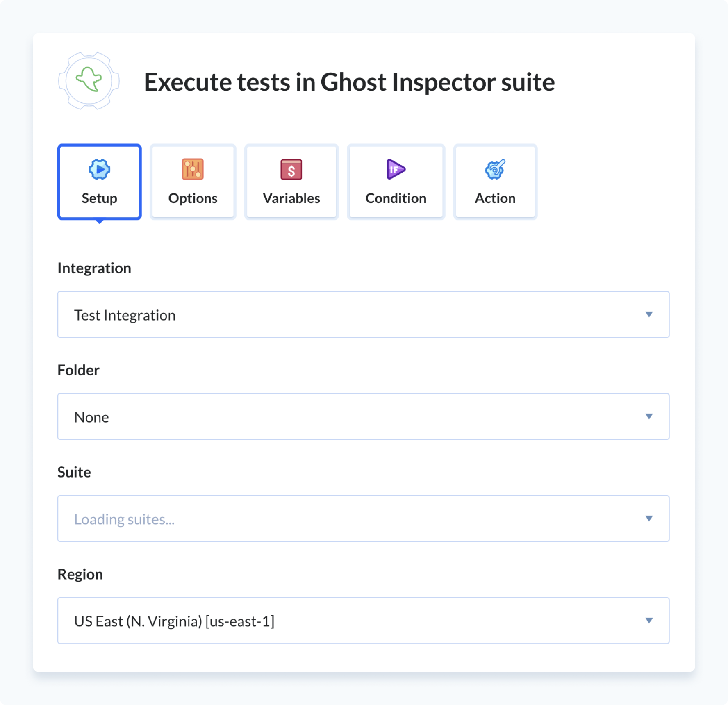Open the Integration dropdown showing Test Integration

363,314
